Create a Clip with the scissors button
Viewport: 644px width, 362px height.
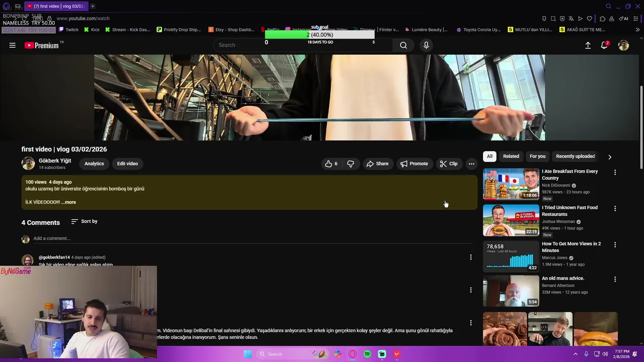(x=448, y=163)
